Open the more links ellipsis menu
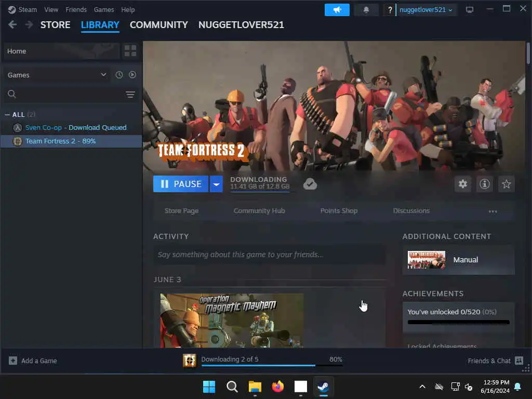The width and height of the screenshot is (532, 399). (x=493, y=211)
